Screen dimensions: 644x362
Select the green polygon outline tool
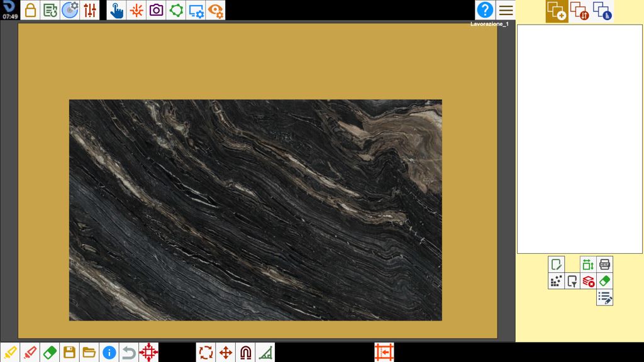(x=176, y=10)
